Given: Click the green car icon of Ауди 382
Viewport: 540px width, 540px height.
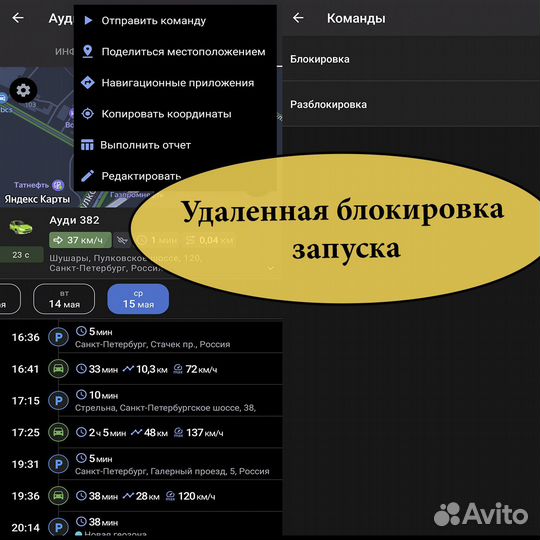Looking at the screenshot, I should click(21, 227).
